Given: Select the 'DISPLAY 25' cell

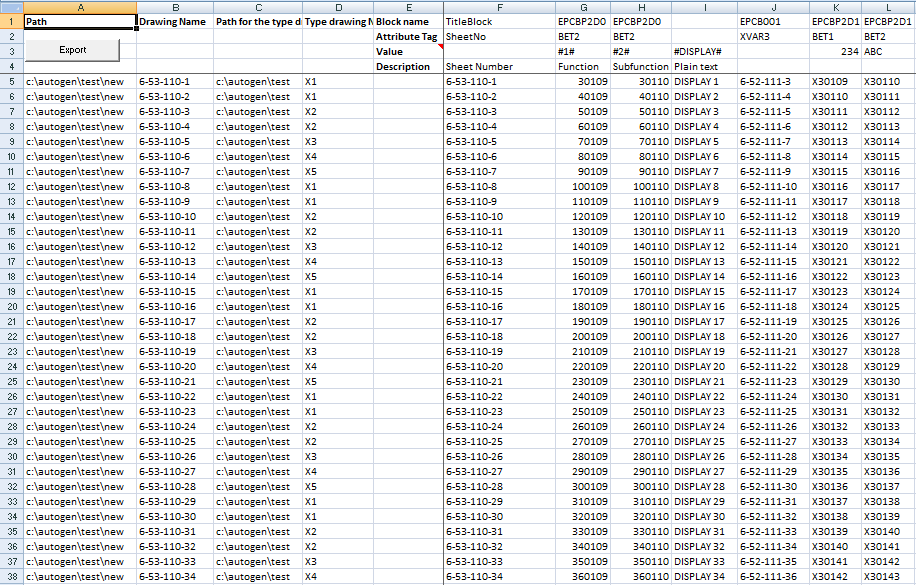Looking at the screenshot, I should (705, 442).
